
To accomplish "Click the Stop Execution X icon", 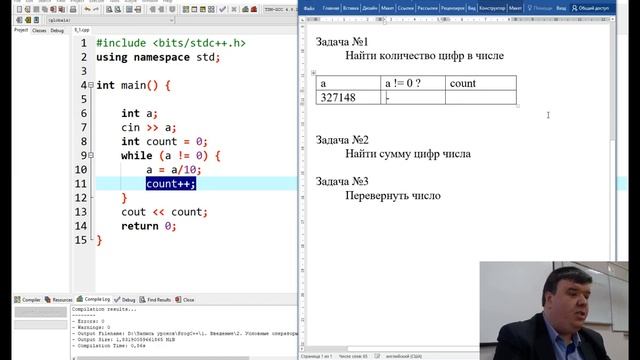I will point(233,9).
